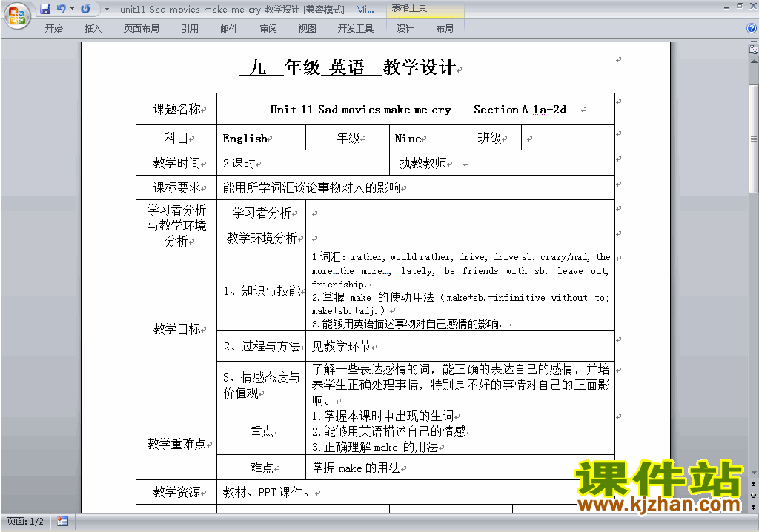
Task: Click the 班级 label cell
Action: point(489,138)
